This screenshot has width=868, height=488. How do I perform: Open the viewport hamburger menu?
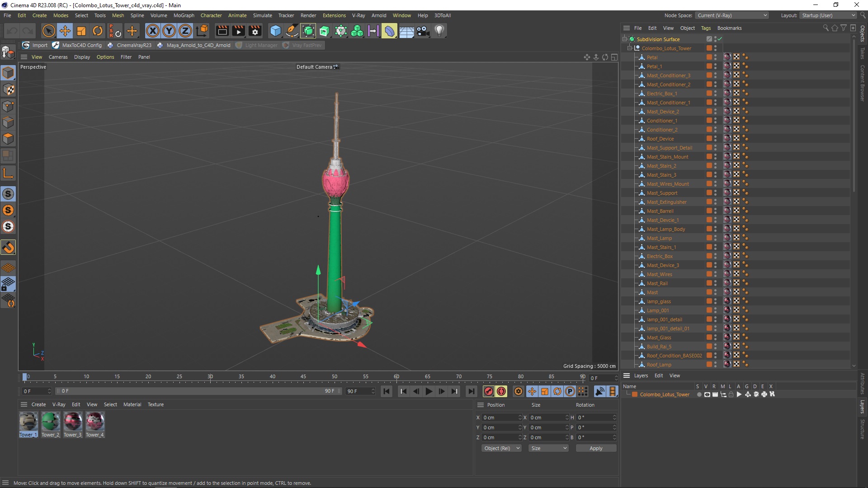(x=24, y=57)
